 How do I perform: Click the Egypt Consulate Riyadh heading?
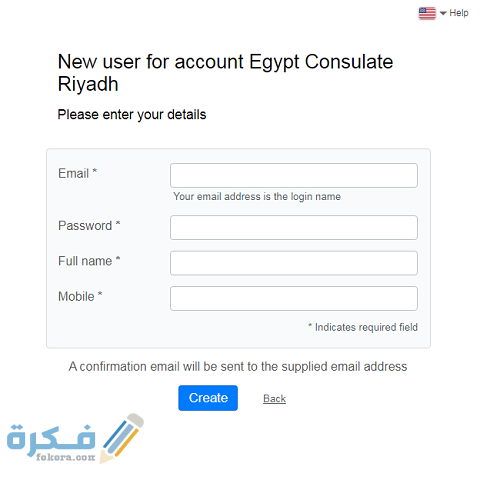tap(225, 73)
